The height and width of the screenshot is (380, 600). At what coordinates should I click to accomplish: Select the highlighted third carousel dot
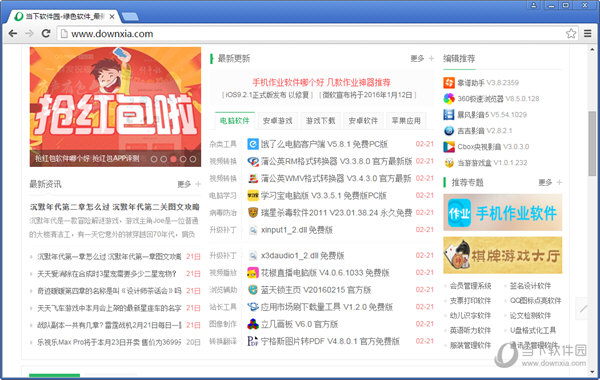pyautogui.click(x=173, y=159)
